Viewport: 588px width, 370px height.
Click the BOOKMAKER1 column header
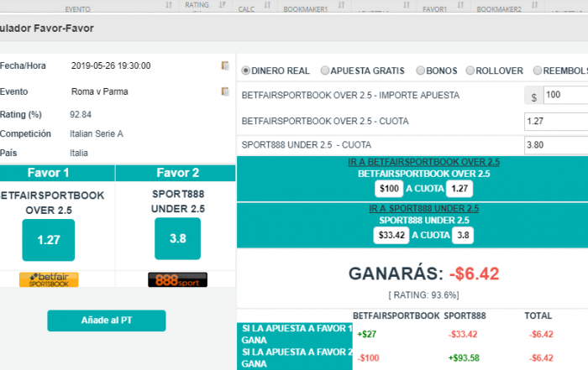coord(305,9)
